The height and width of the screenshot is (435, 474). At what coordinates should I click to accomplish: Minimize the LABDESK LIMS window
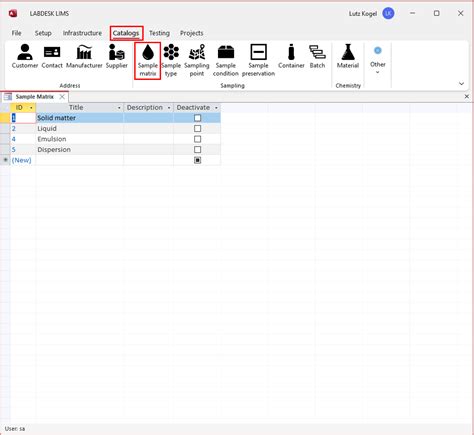(x=413, y=13)
